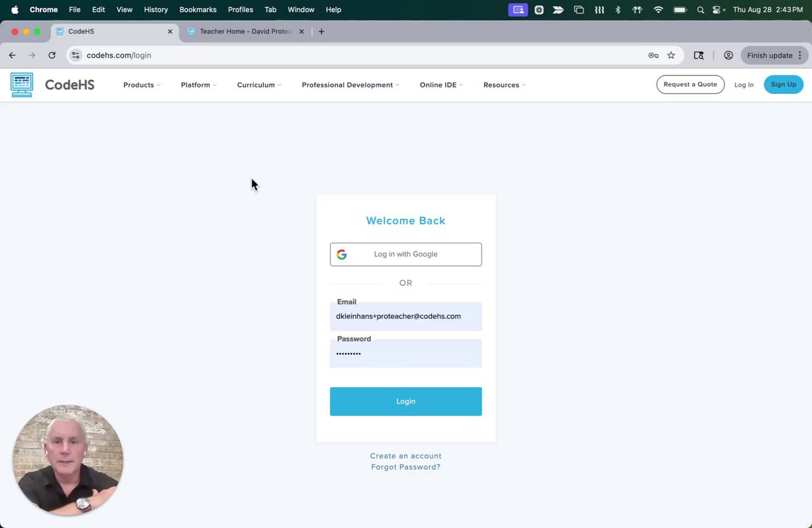
Task: Open the History menu
Action: (x=156, y=10)
